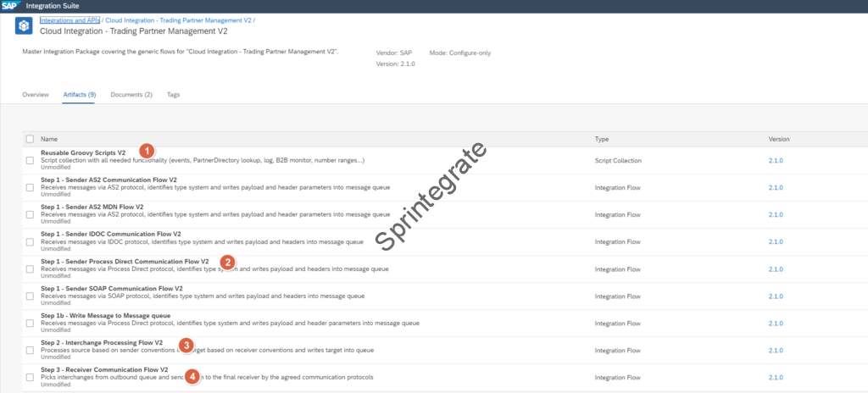Viewport: 868px width, 393px height.
Task: Select checkbox for Sender SOAP Communication Flow
Action: [31, 296]
